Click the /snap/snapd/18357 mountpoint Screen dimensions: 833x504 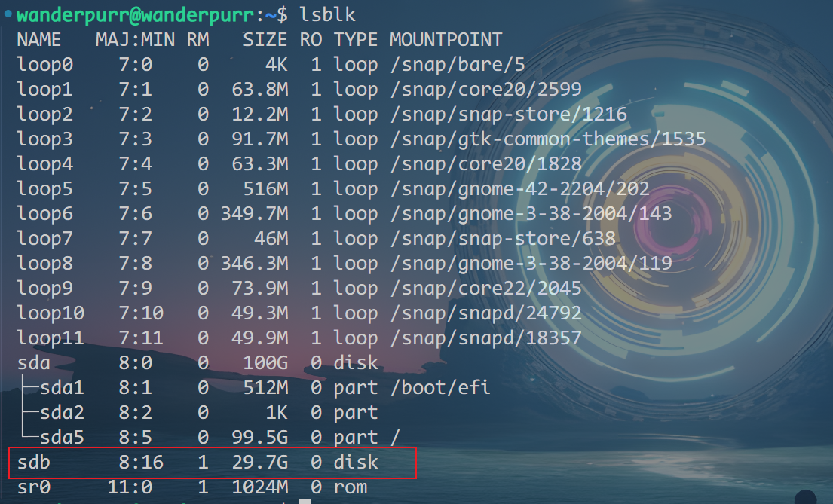(x=486, y=338)
